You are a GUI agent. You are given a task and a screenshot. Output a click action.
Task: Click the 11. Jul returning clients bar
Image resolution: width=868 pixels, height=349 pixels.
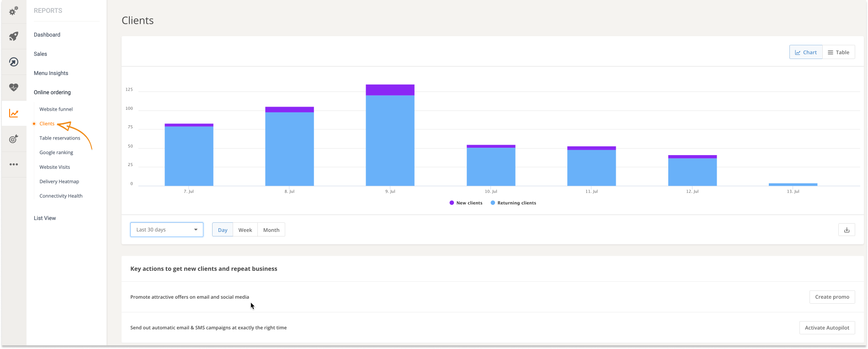pos(591,168)
